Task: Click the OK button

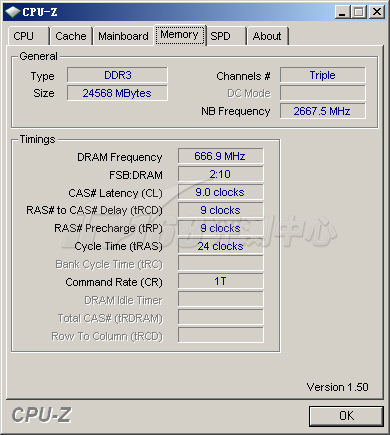Action: pyautogui.click(x=346, y=416)
